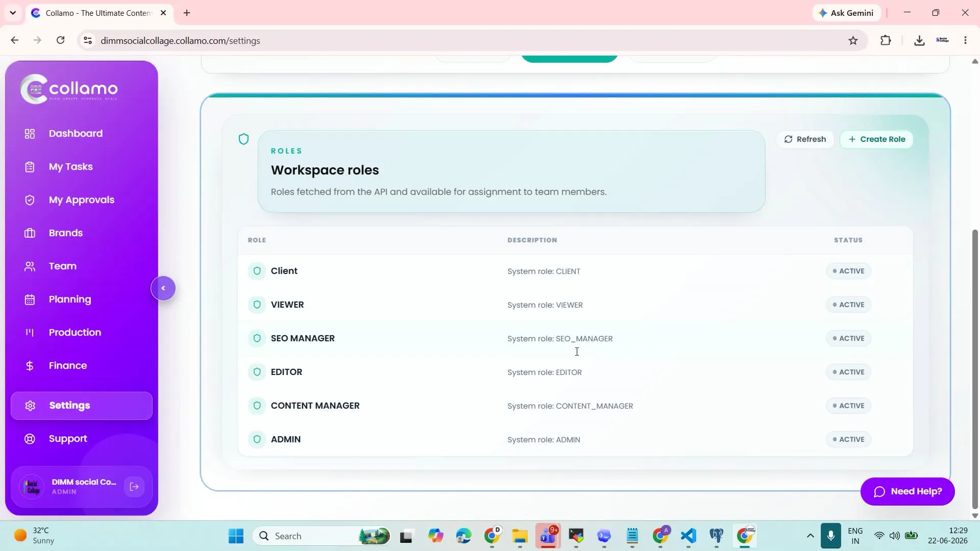Image resolution: width=980 pixels, height=551 pixels.
Task: Collapse the sidebar with the chevron button
Action: click(x=163, y=288)
